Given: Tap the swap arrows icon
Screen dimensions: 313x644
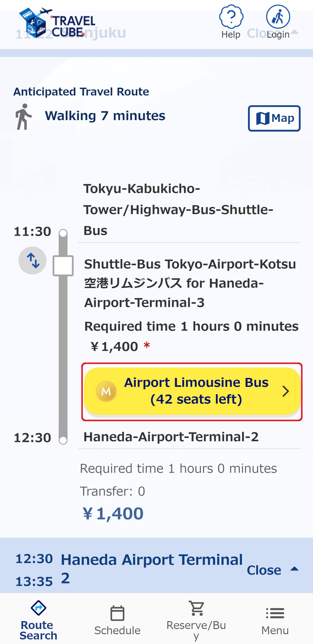Looking at the screenshot, I should pos(32,260).
